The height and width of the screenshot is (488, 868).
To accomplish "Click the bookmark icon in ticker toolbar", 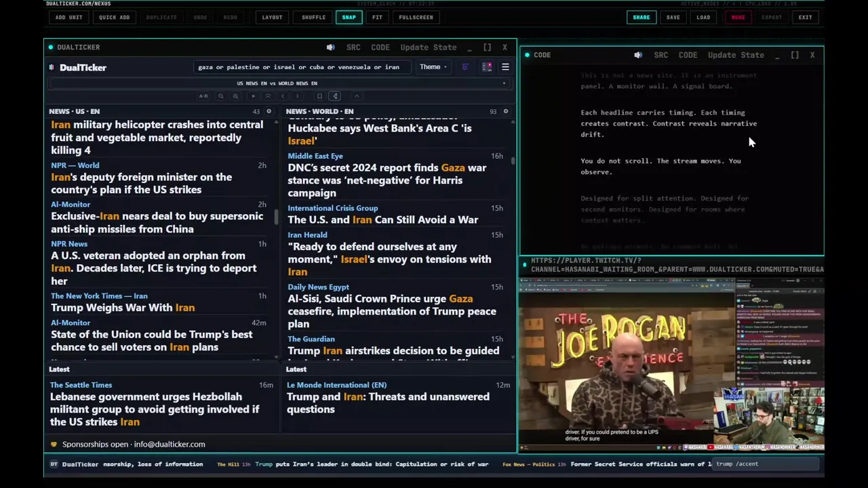I will [319, 96].
